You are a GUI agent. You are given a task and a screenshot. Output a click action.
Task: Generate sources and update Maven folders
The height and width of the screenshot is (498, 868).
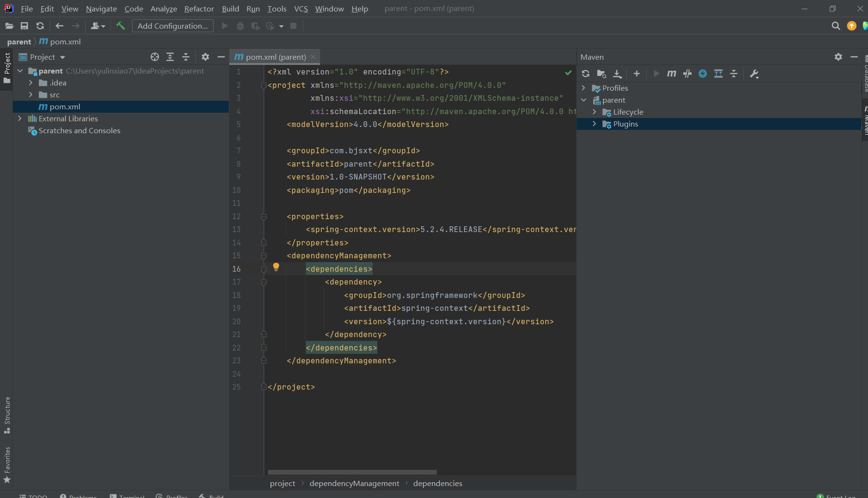pyautogui.click(x=601, y=74)
